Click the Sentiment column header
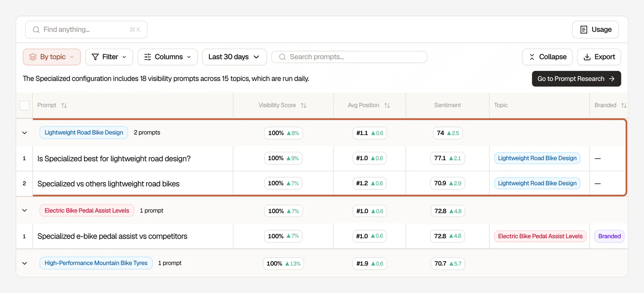Viewport: 644px width, 293px height. click(447, 105)
